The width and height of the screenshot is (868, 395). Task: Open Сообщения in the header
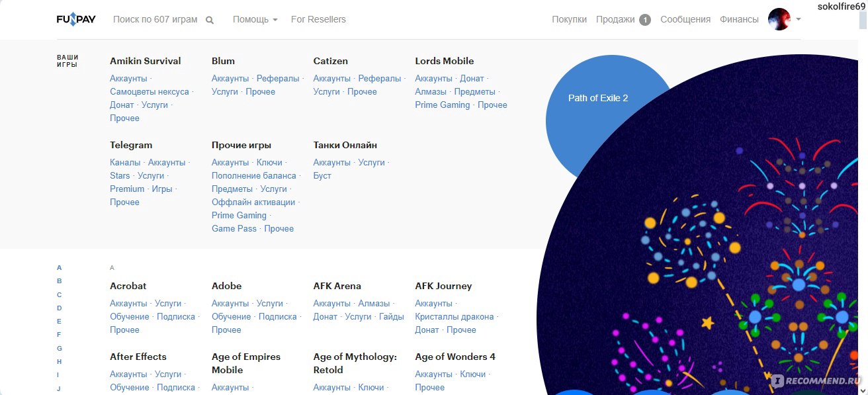click(685, 19)
